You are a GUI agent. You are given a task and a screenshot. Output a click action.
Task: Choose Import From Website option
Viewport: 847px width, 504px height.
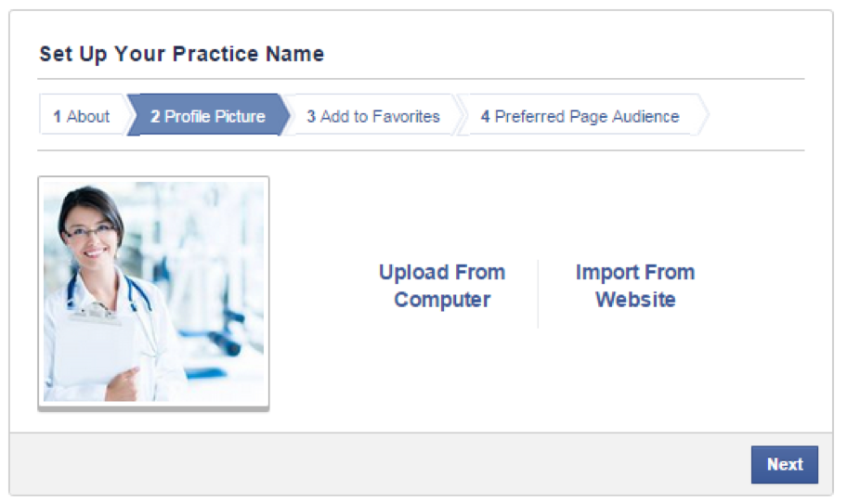click(x=635, y=286)
